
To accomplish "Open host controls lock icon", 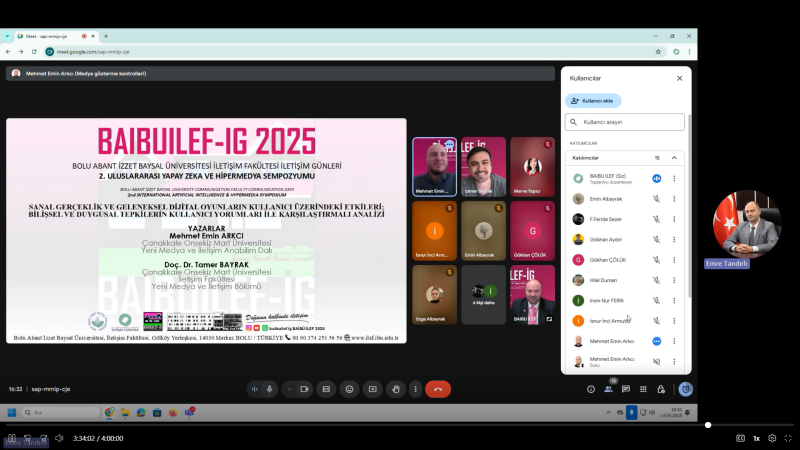I will (661, 389).
